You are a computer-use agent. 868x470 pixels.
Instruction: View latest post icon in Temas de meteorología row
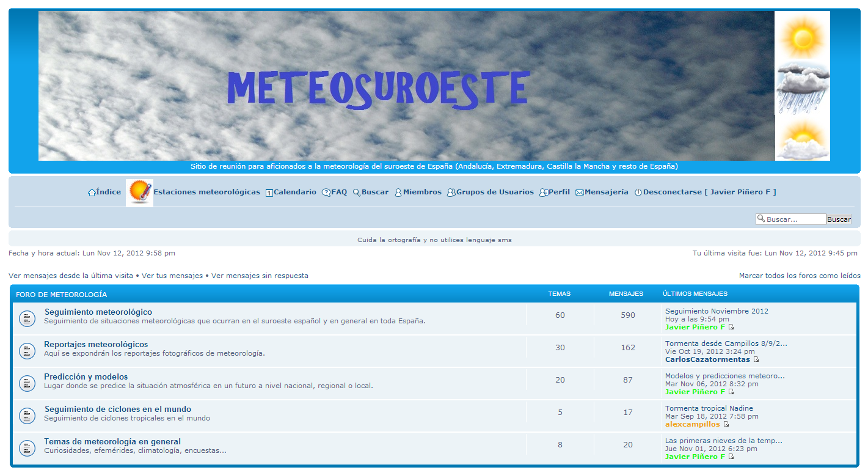[731, 457]
